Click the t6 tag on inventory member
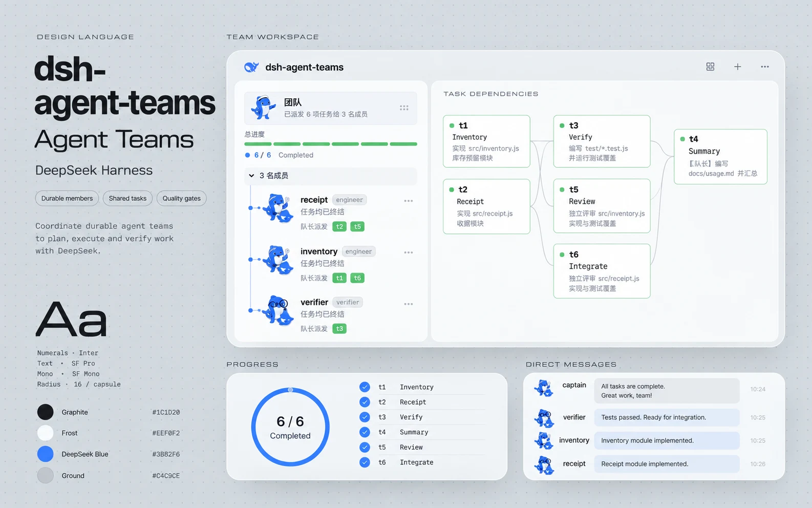 click(357, 278)
